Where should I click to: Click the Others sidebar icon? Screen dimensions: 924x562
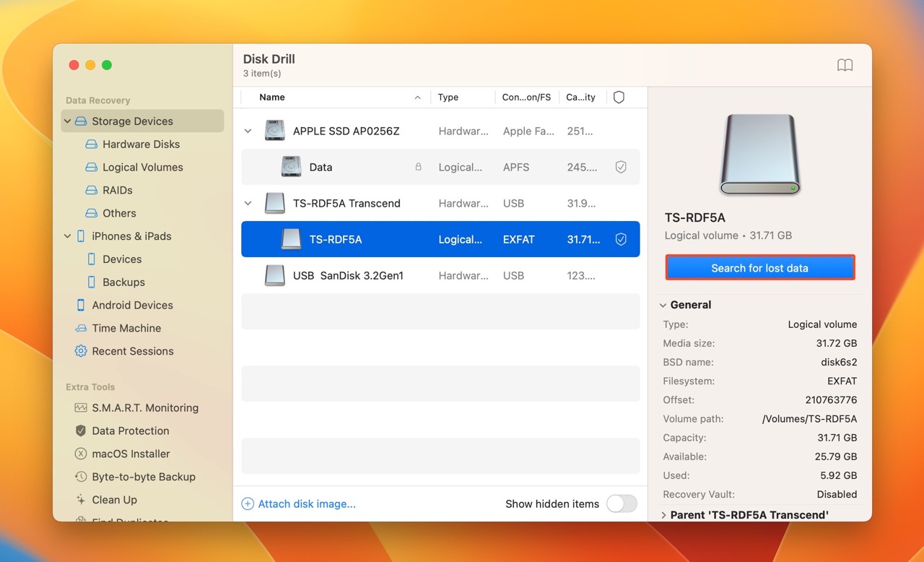91,214
